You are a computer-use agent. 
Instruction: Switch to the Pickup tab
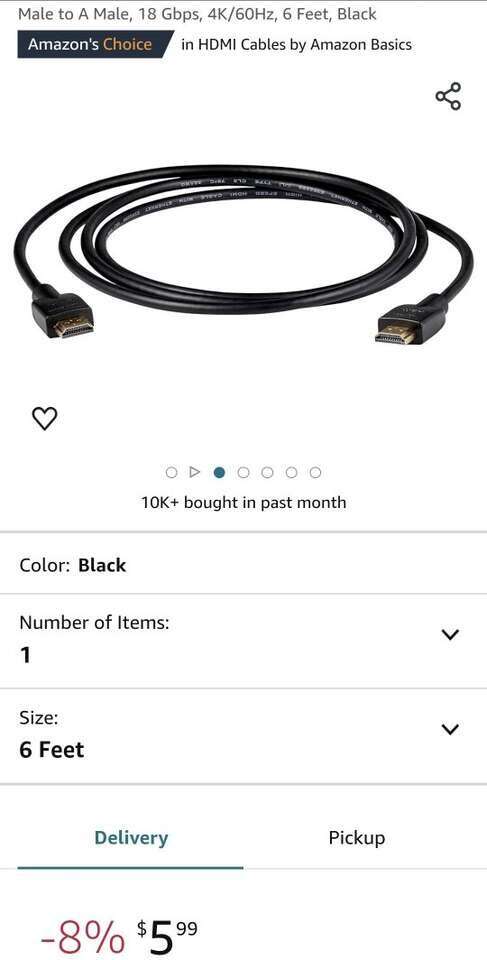point(357,838)
